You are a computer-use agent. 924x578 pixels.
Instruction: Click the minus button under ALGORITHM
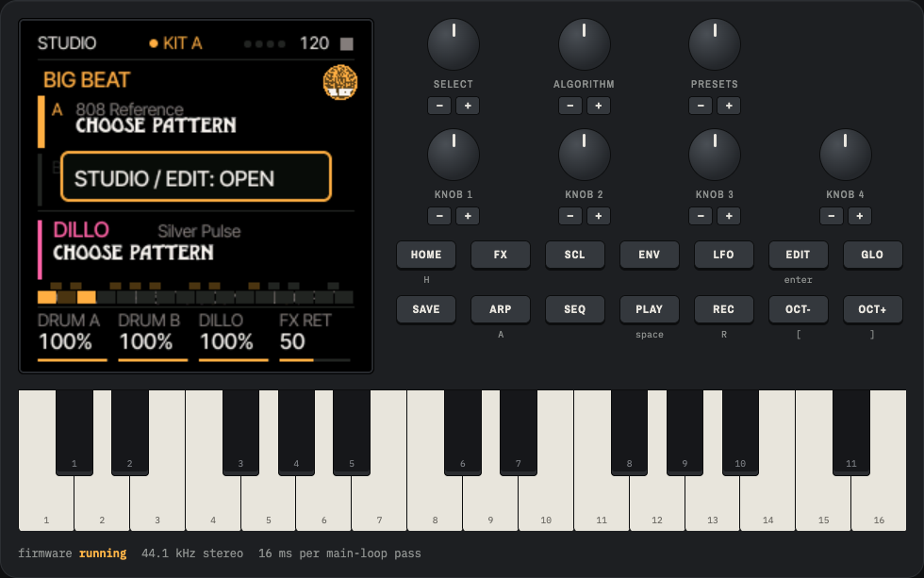tap(569, 106)
